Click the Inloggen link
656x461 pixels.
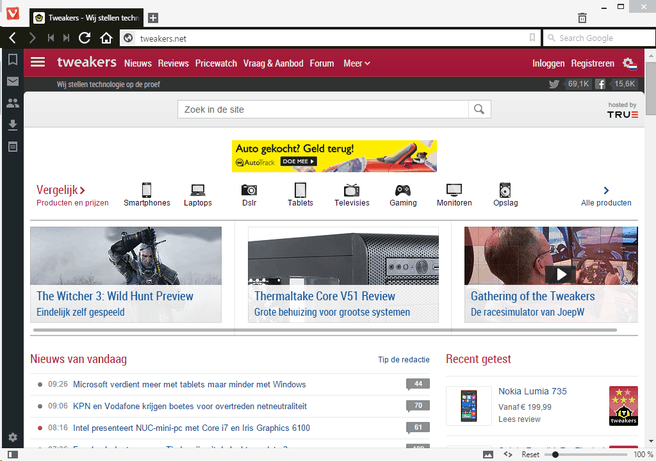(548, 64)
